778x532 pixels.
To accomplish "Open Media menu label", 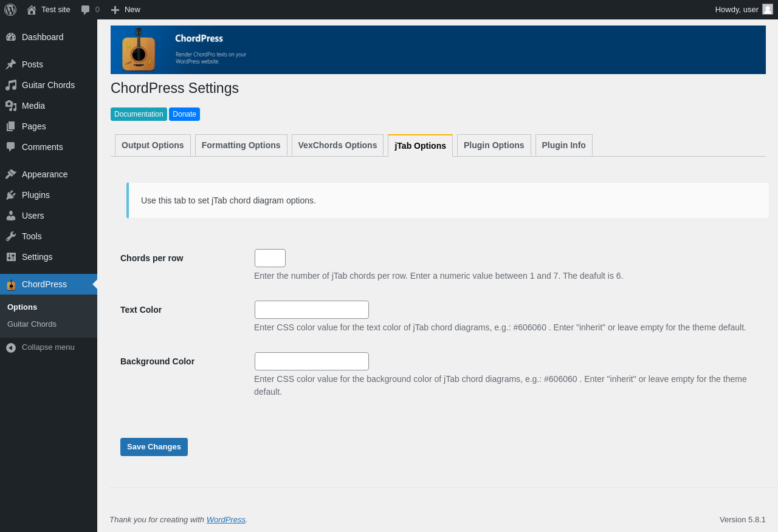I will [x=33, y=106].
